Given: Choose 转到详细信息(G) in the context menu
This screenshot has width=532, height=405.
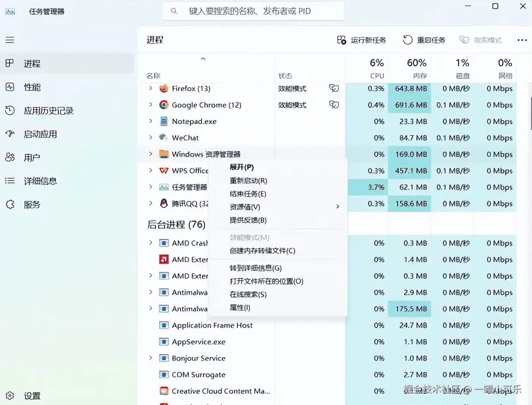Looking at the screenshot, I should (x=256, y=268).
